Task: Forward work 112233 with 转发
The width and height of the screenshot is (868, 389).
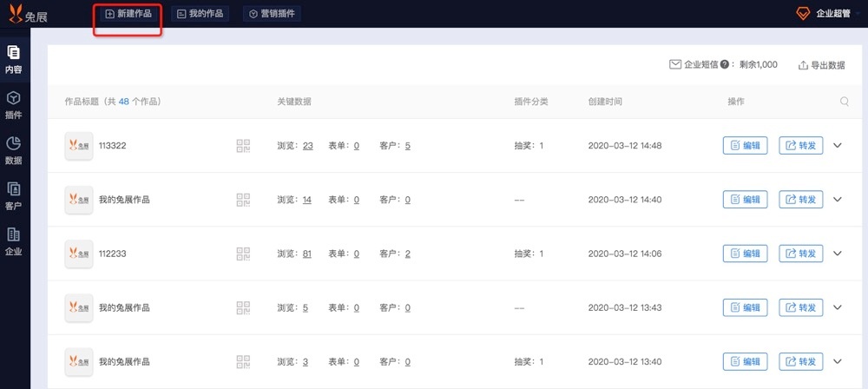Action: [801, 254]
